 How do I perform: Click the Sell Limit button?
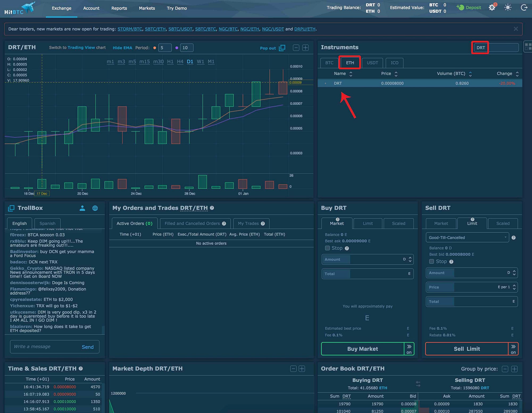pyautogui.click(x=467, y=349)
